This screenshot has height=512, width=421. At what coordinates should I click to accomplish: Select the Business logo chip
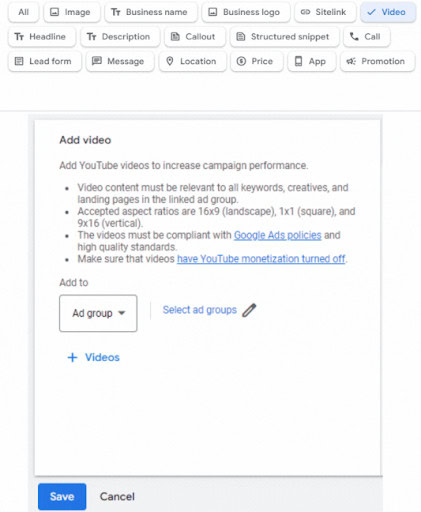[246, 12]
